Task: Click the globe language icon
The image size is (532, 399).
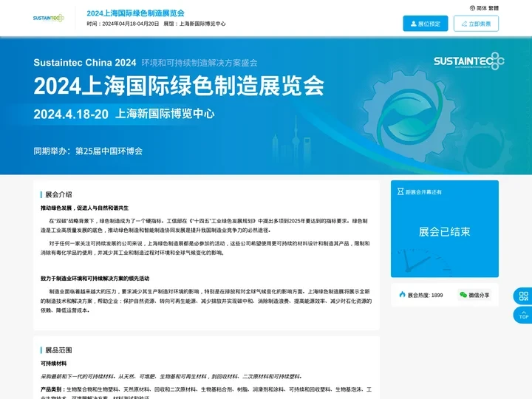Action: coord(472,8)
